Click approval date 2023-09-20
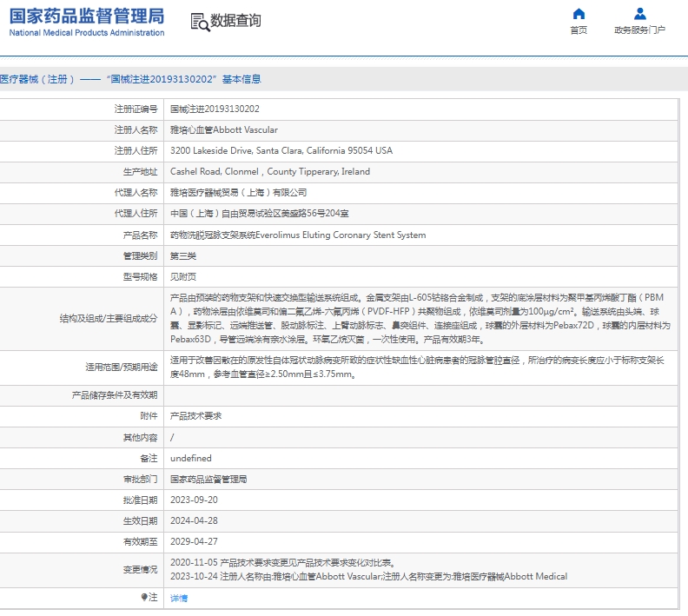This screenshot has height=616, width=688. click(194, 500)
